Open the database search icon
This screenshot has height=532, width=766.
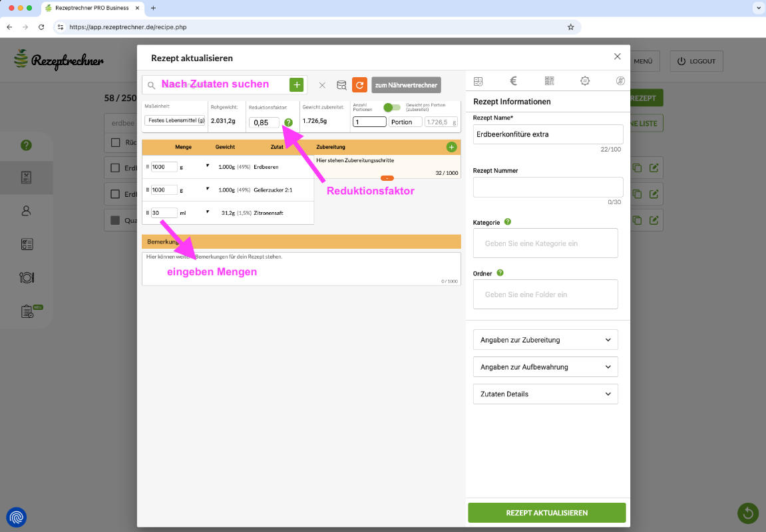click(x=341, y=85)
